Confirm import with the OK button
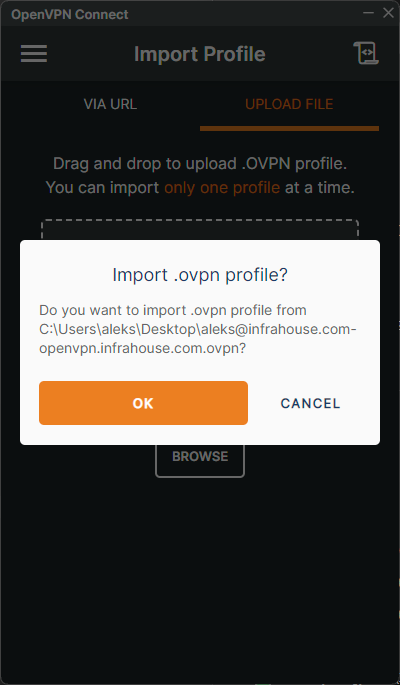 tap(143, 403)
